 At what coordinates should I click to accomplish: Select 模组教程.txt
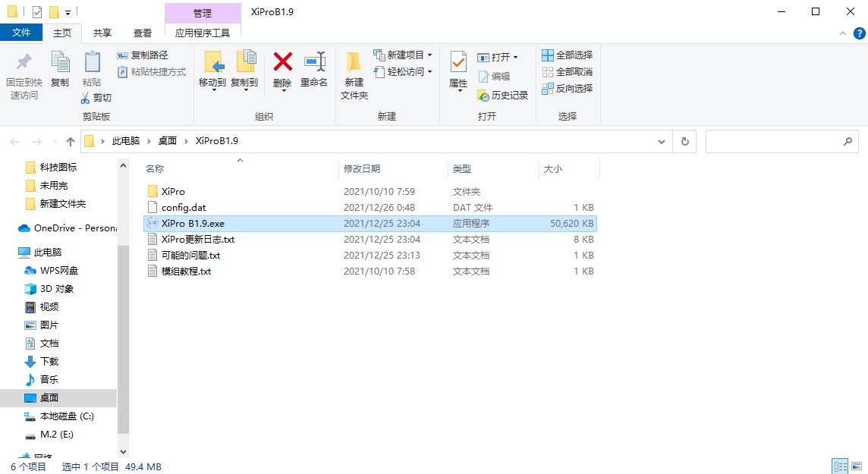[x=370, y=272]
